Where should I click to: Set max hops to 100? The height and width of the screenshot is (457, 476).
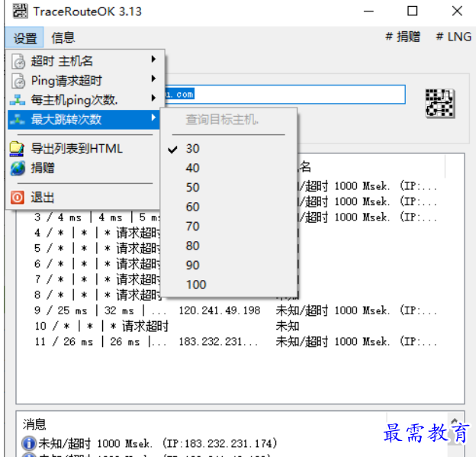(x=228, y=285)
